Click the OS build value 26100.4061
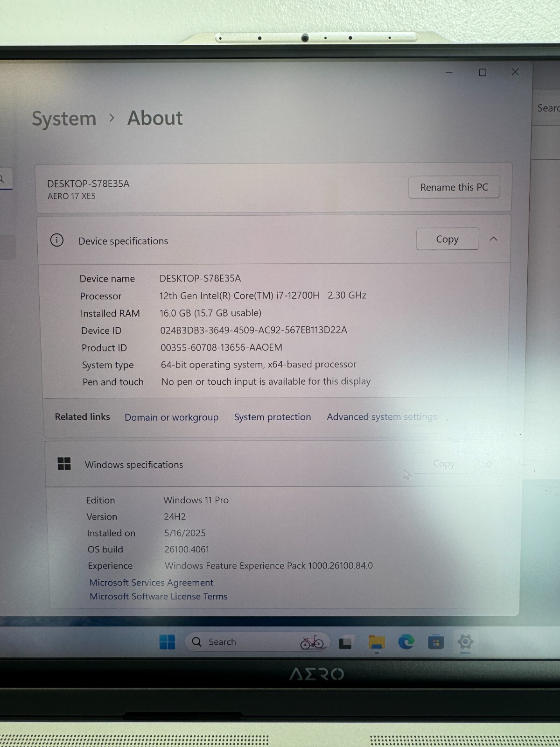Screen dimensions: 560x747 tap(187, 550)
